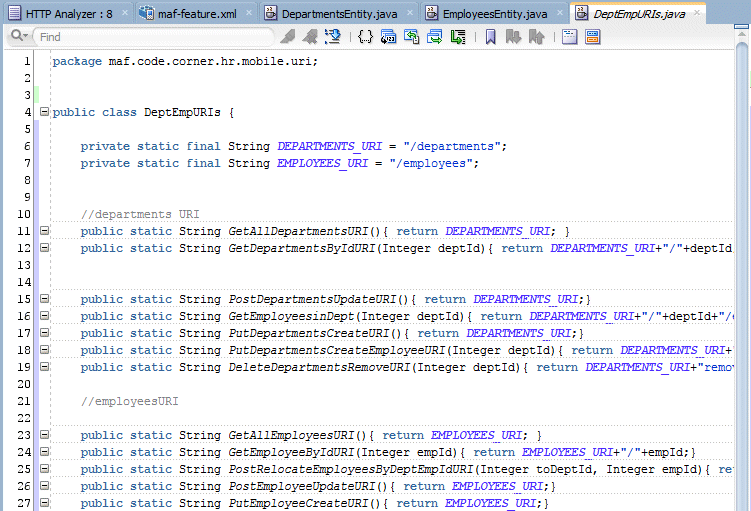
Task: Collapse the PostEmployeeUpdateURI method fold
Action: [x=44, y=486]
